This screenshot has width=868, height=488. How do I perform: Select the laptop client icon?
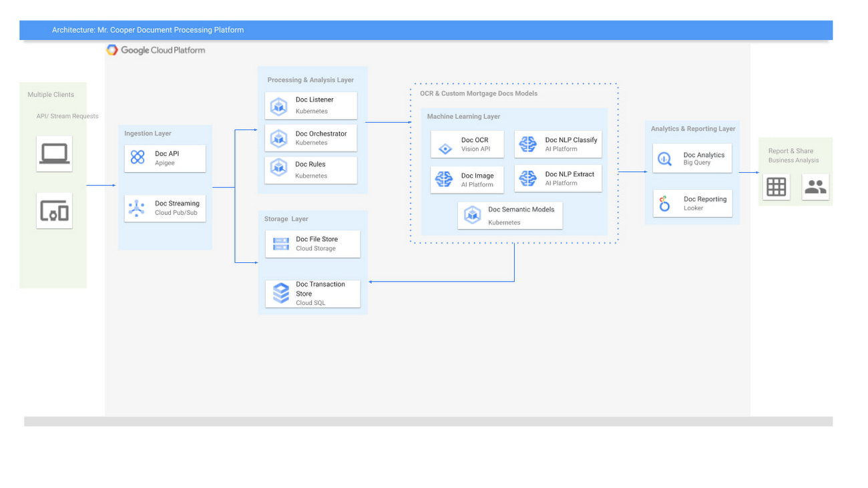point(54,154)
